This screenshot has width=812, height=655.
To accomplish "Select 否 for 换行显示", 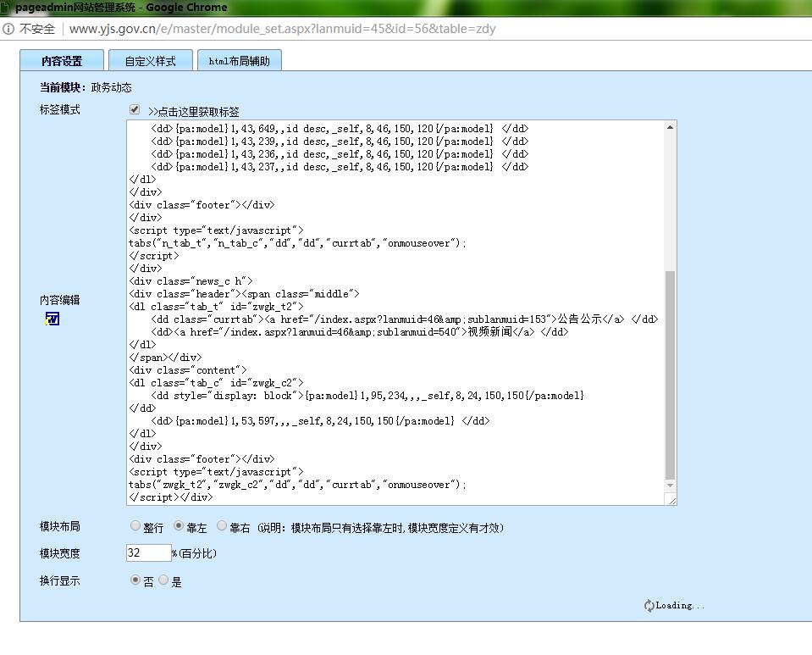I will 135,580.
